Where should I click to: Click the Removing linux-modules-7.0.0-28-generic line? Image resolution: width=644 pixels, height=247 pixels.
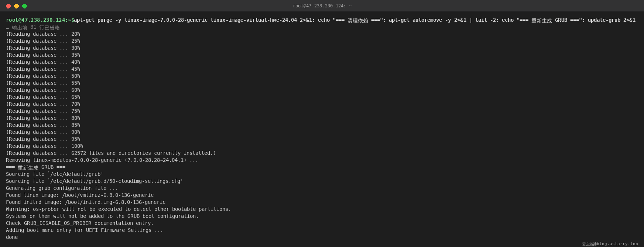[x=102, y=160]
